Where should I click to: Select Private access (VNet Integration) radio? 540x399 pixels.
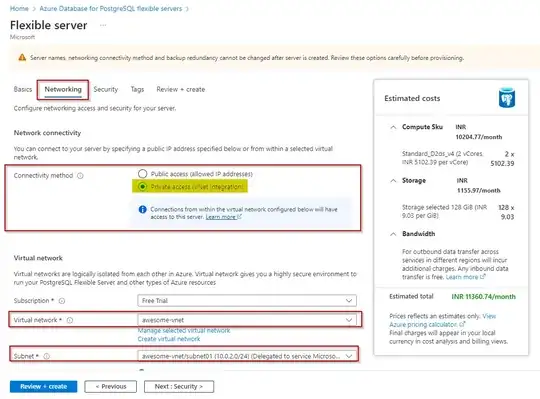[x=142, y=187]
